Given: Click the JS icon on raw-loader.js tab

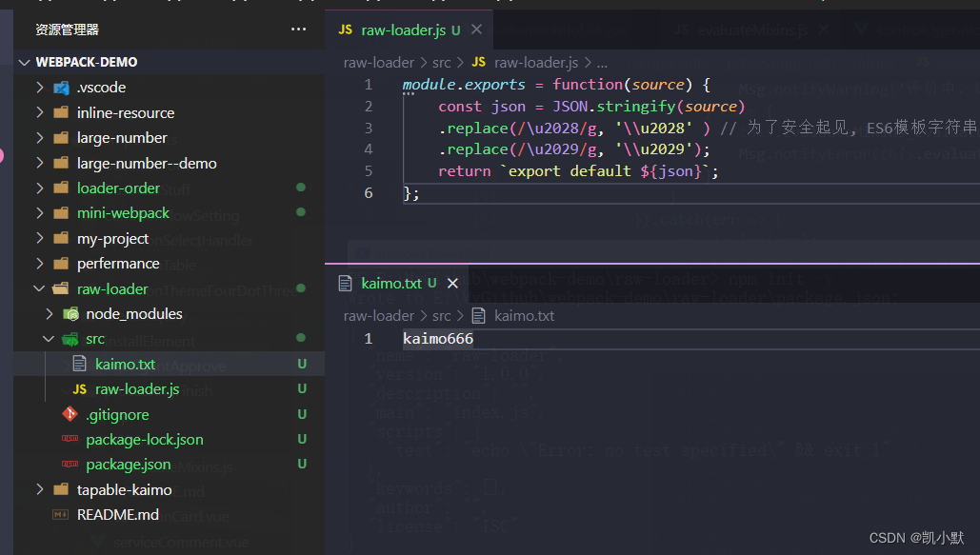Looking at the screenshot, I should coord(345,30).
